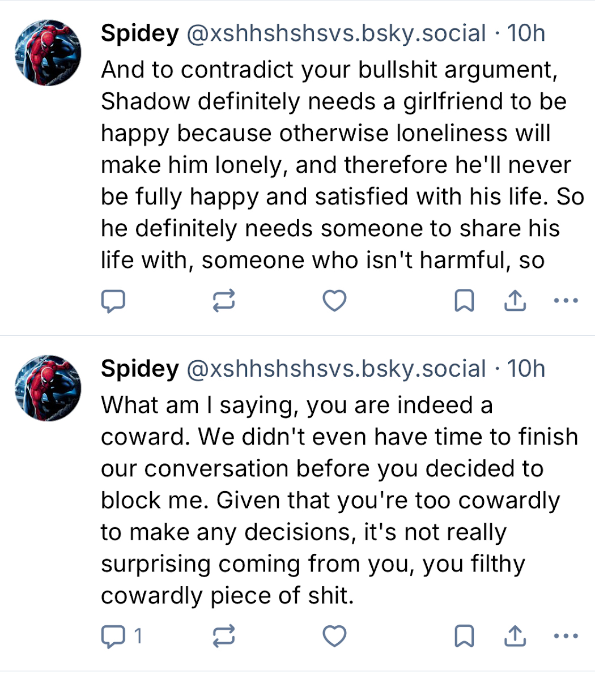Open more options on second post
The image size is (595, 700).
pyautogui.click(x=566, y=636)
